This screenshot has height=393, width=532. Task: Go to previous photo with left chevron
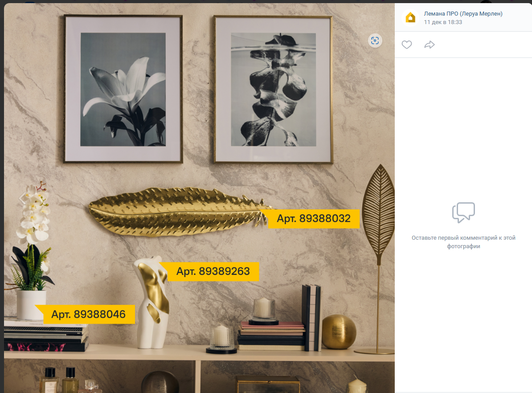tap(22, 198)
